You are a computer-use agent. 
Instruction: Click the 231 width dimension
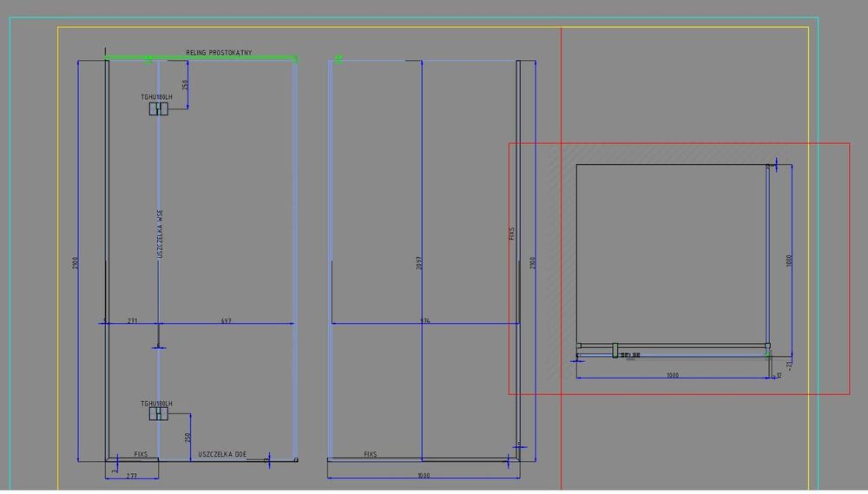pos(133,320)
